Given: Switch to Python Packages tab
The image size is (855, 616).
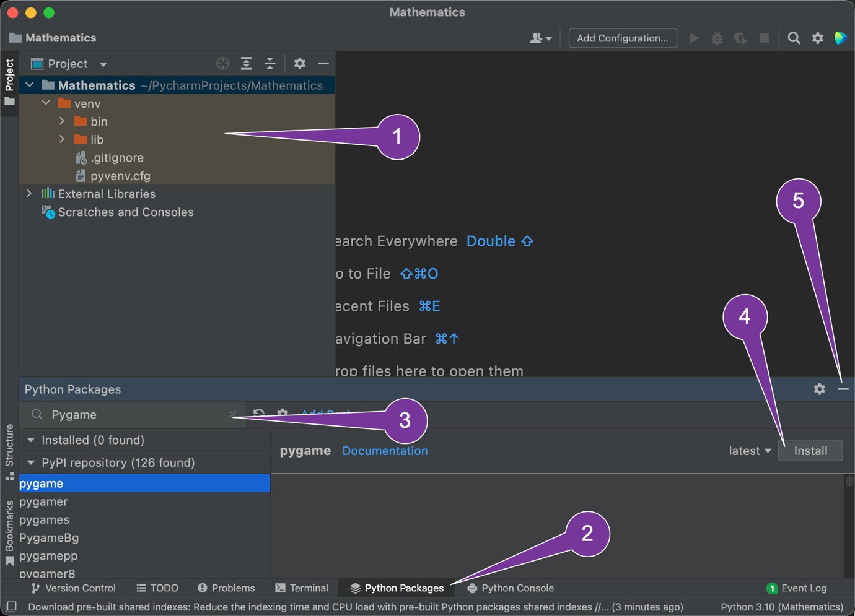Looking at the screenshot, I should click(397, 588).
